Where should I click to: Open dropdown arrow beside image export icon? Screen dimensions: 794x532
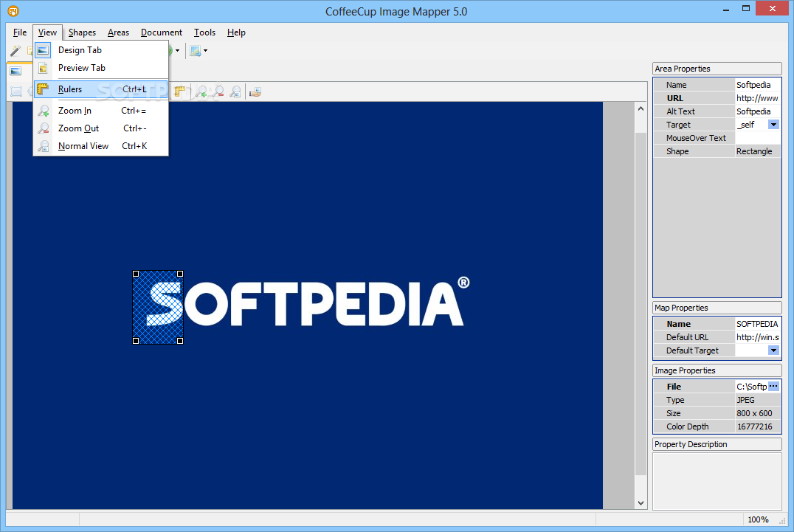(x=205, y=51)
